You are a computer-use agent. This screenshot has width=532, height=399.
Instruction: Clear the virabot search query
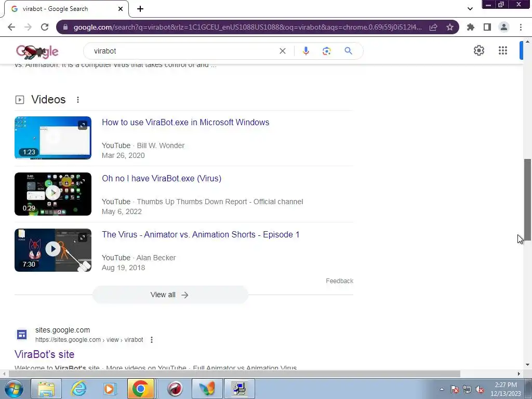click(282, 51)
